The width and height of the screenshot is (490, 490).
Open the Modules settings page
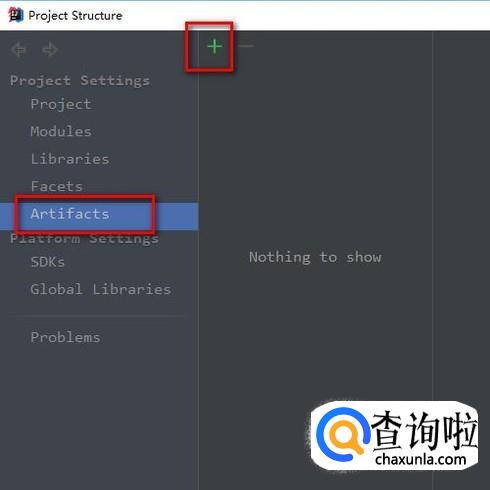pos(61,131)
